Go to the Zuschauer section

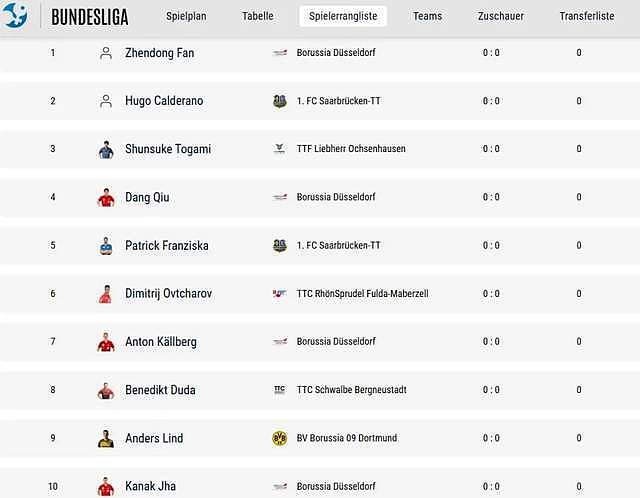[x=501, y=16]
